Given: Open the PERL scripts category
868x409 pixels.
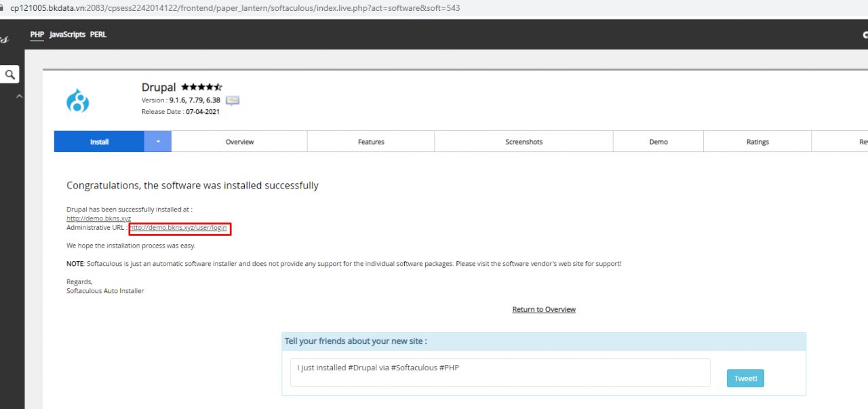Looking at the screenshot, I should [x=98, y=35].
